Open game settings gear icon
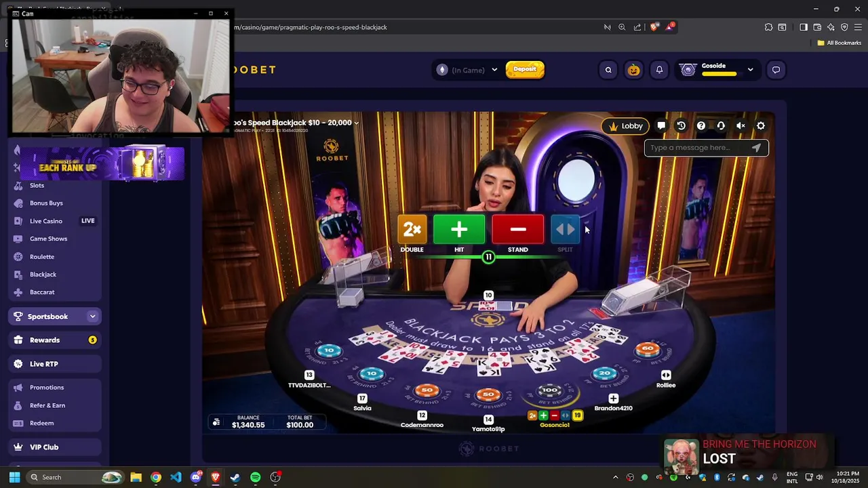The image size is (868, 488). pyautogui.click(x=761, y=126)
